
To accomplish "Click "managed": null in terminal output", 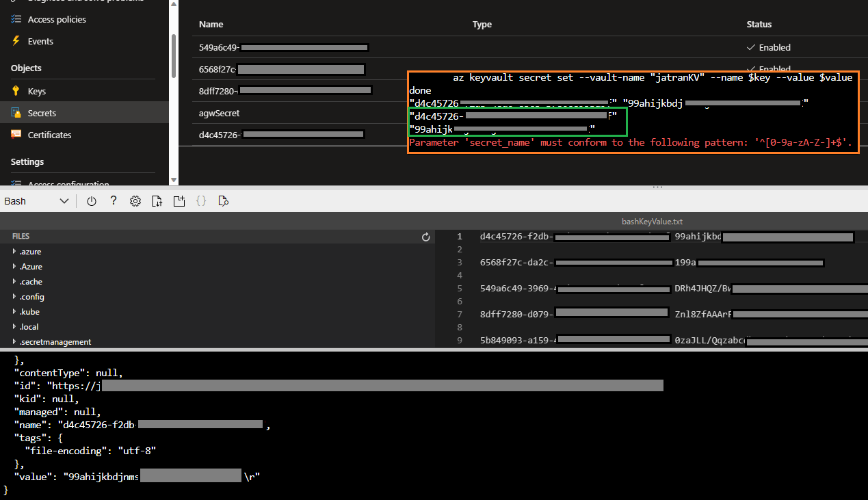I will 57,412.
